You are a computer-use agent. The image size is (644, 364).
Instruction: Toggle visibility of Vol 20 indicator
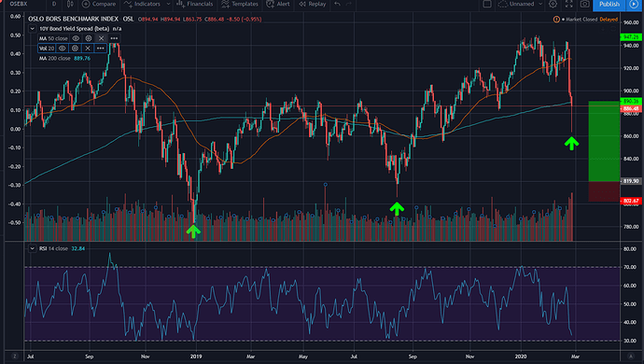pos(62,49)
